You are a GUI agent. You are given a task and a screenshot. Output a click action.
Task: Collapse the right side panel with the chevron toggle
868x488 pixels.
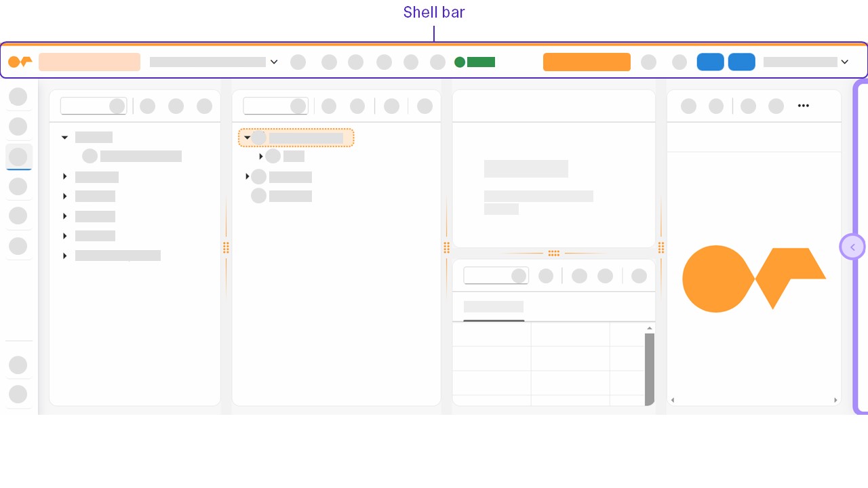click(852, 246)
